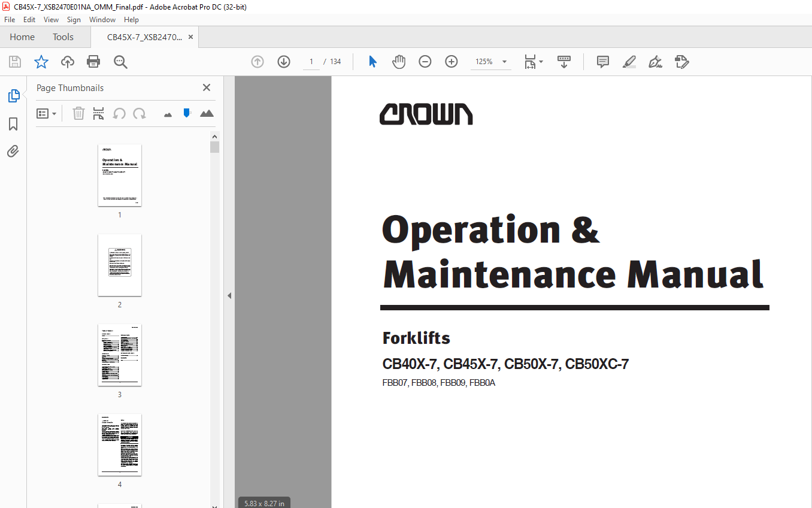Image resolution: width=812 pixels, height=508 pixels.
Task: Close the CB45X-7 document tab
Action: [x=190, y=37]
